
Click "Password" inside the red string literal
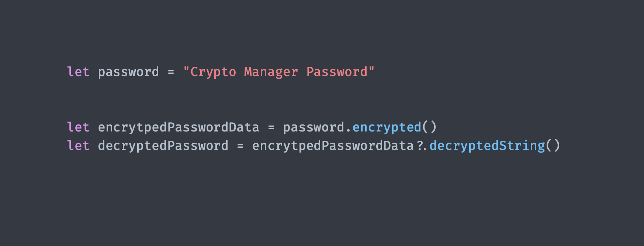337,72
